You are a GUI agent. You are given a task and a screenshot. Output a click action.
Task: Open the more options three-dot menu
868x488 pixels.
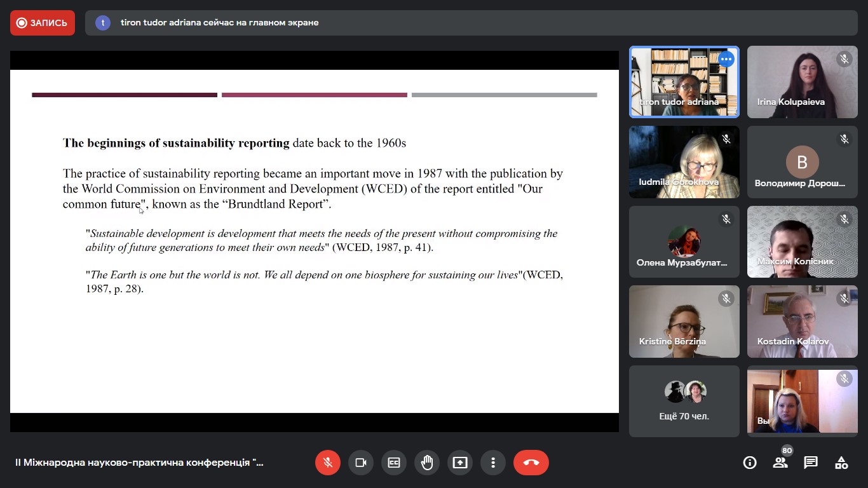pyautogui.click(x=493, y=463)
